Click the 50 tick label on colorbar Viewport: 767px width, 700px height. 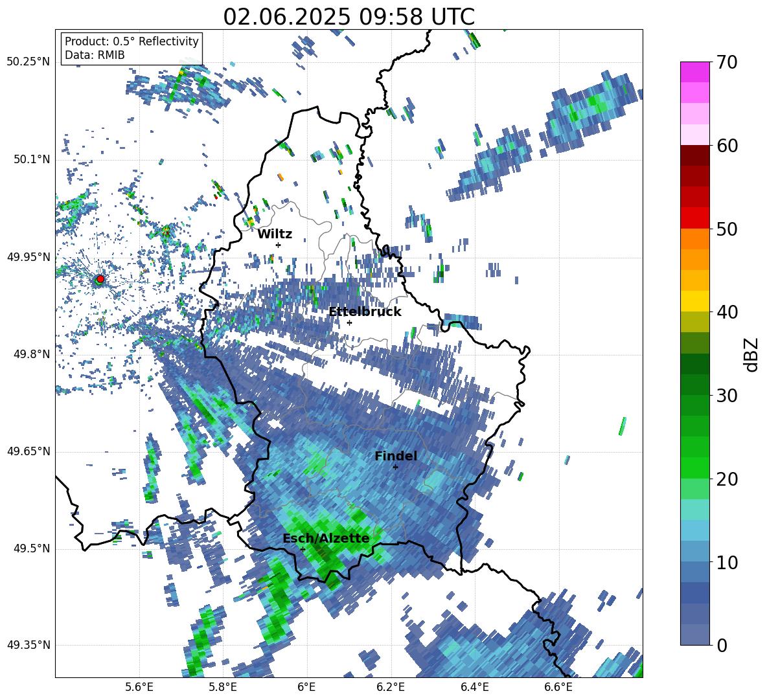pos(727,229)
